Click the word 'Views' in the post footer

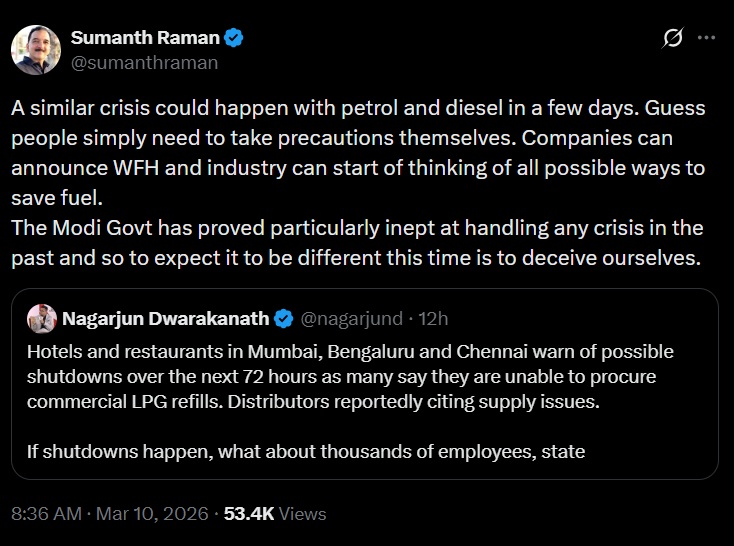pyautogui.click(x=303, y=514)
